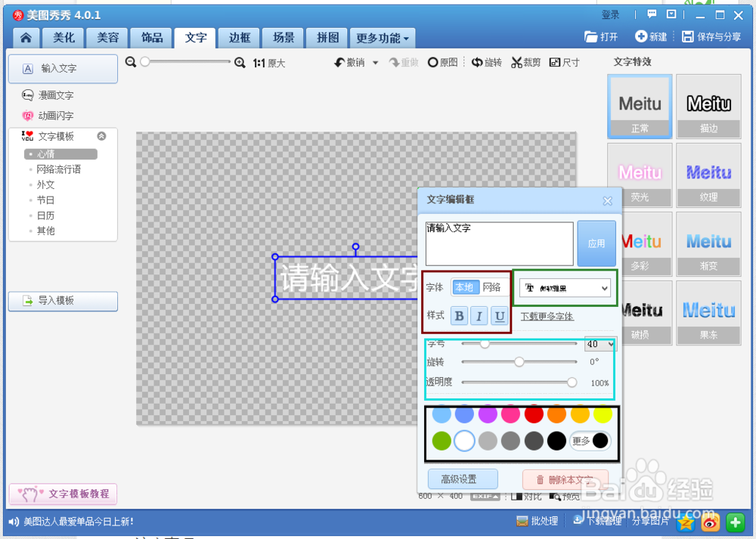
Task: Click the 输入文字 button
Action: pyautogui.click(x=64, y=69)
